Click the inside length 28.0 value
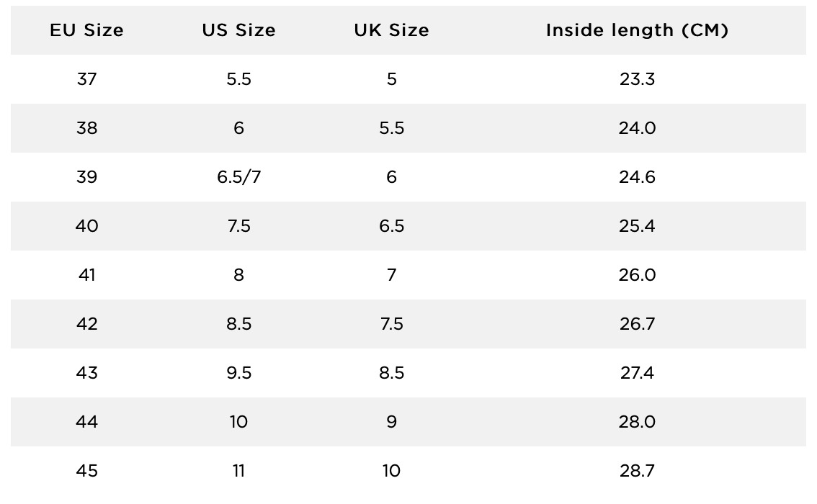Screen dimensions: 817x504 [637, 422]
